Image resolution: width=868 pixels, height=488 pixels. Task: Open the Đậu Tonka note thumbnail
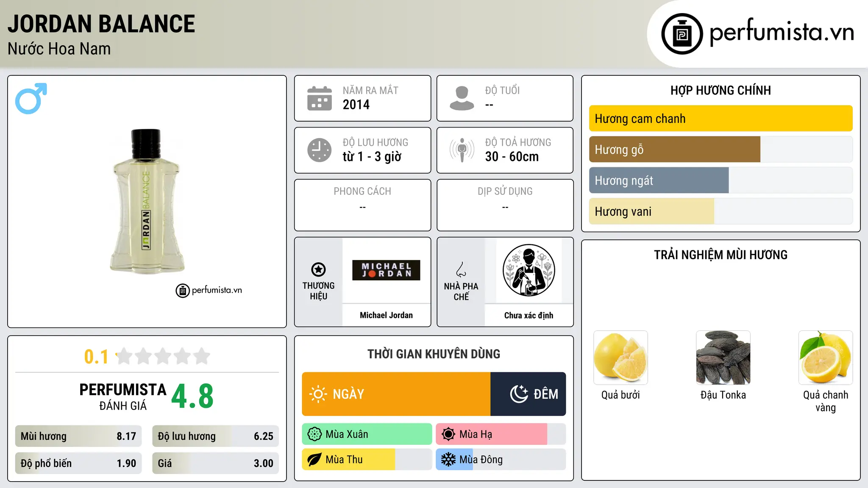pyautogui.click(x=723, y=358)
